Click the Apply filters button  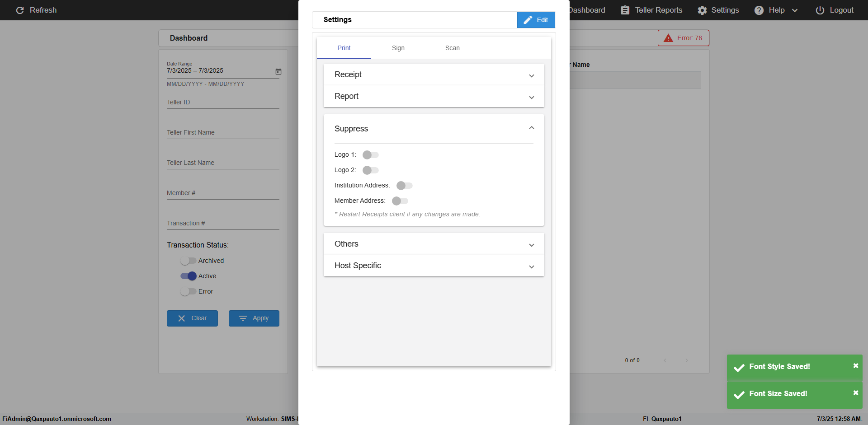254,318
